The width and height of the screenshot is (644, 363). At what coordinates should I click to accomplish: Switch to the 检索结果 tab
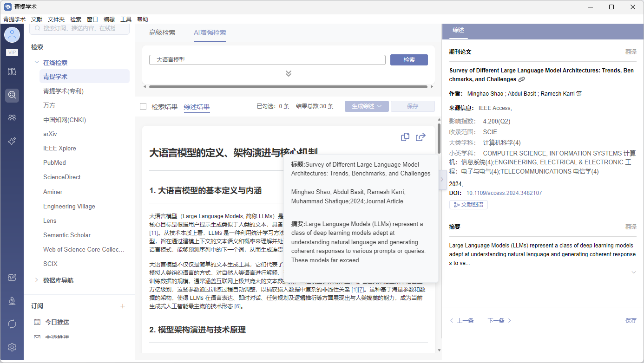[164, 106]
